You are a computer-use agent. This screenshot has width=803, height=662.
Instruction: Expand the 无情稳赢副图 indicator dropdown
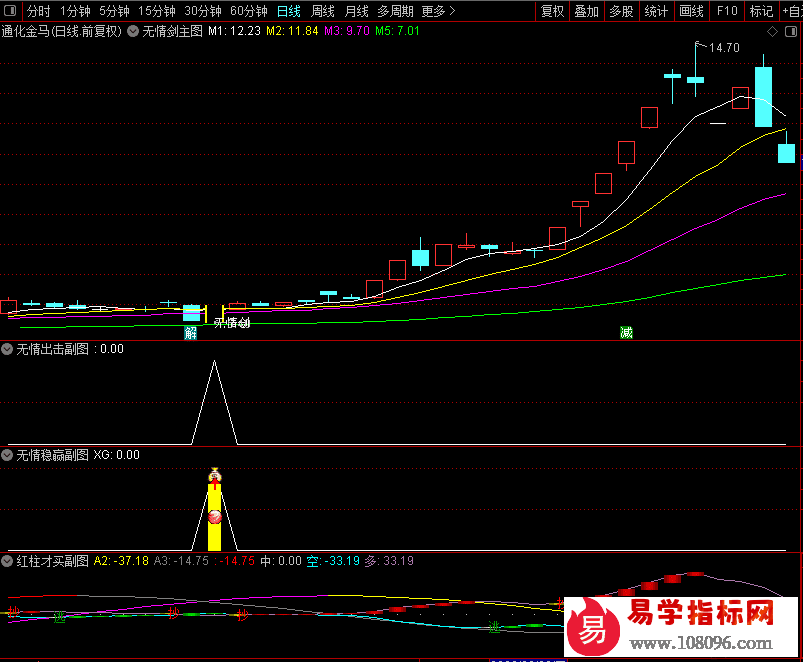click(7, 455)
